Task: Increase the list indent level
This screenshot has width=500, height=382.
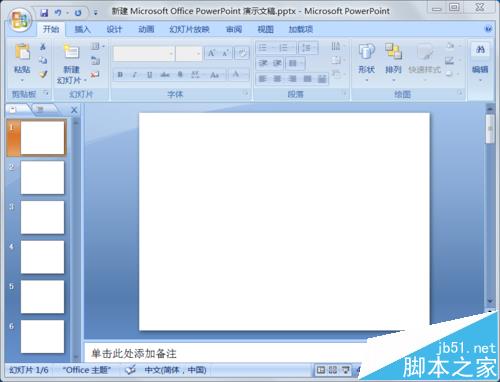Action: 277,63
